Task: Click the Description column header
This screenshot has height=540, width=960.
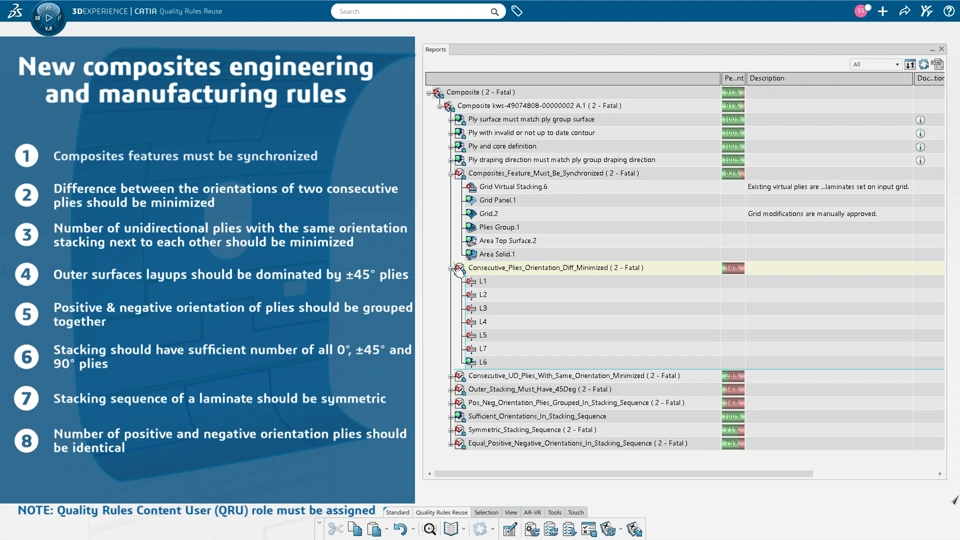Action: (830, 78)
